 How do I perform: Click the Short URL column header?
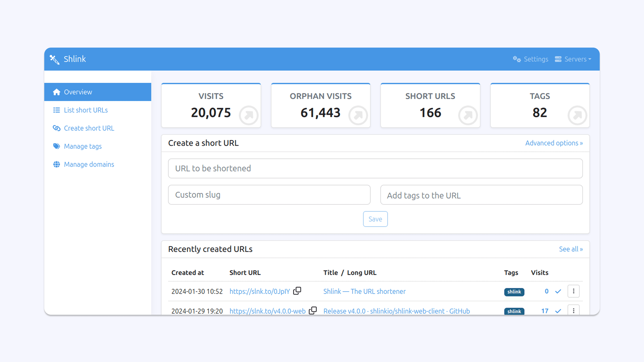pos(245,273)
